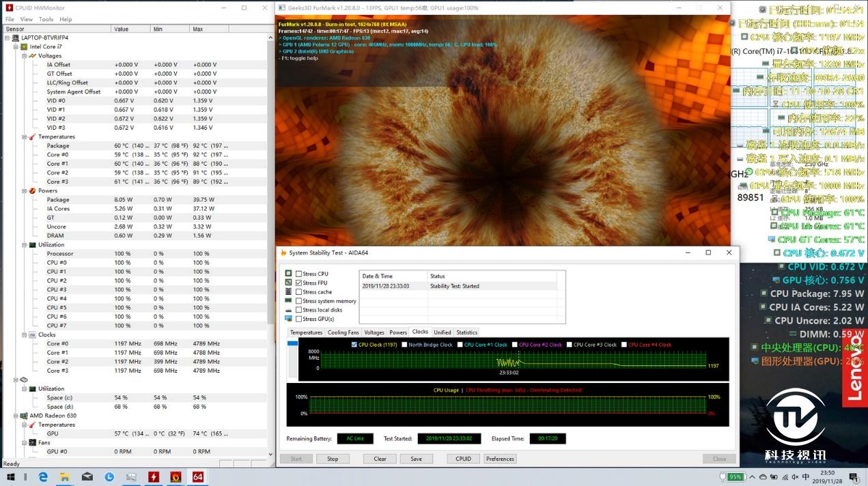Enable the Stress CPU checkbox

(x=299, y=274)
